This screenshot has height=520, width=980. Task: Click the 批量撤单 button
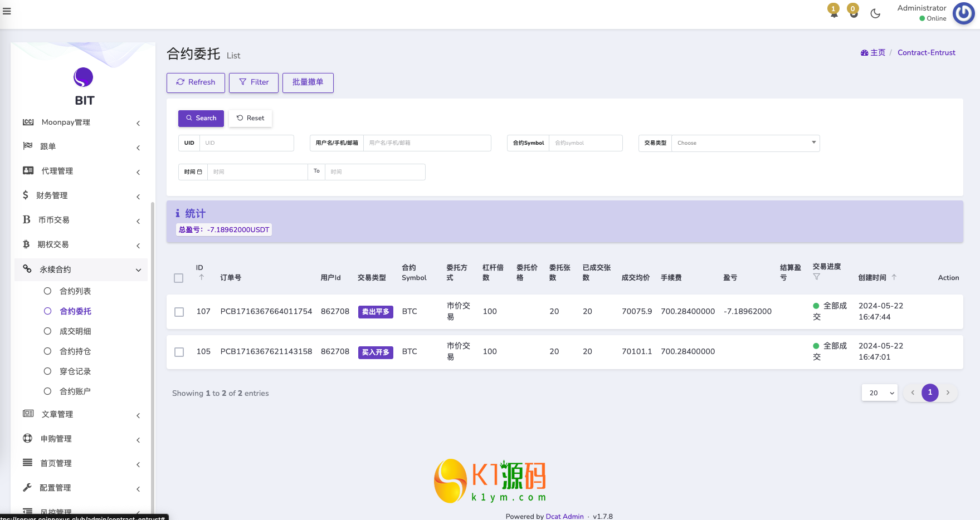[x=308, y=82]
